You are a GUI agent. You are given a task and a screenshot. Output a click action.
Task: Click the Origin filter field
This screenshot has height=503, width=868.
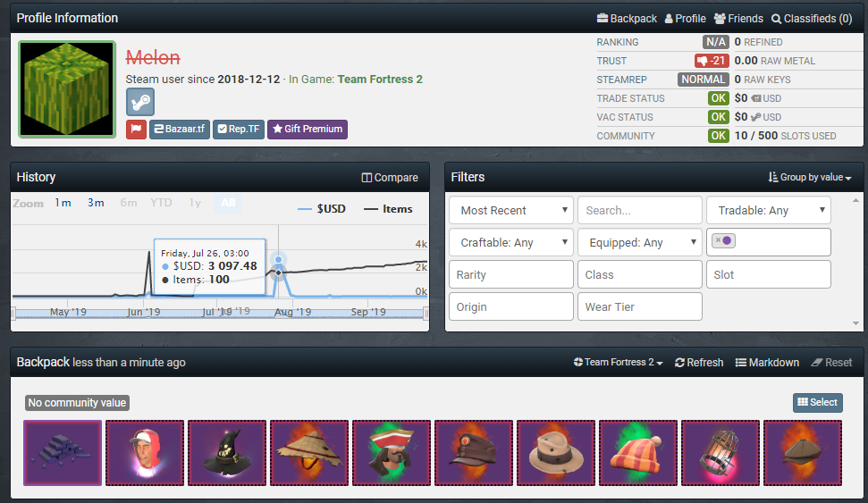pos(511,306)
